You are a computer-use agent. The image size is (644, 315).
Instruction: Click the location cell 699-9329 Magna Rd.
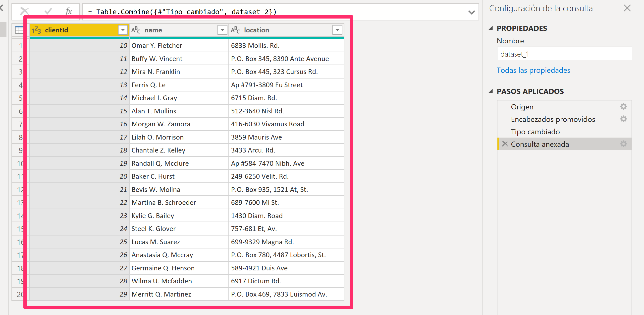[286, 242]
